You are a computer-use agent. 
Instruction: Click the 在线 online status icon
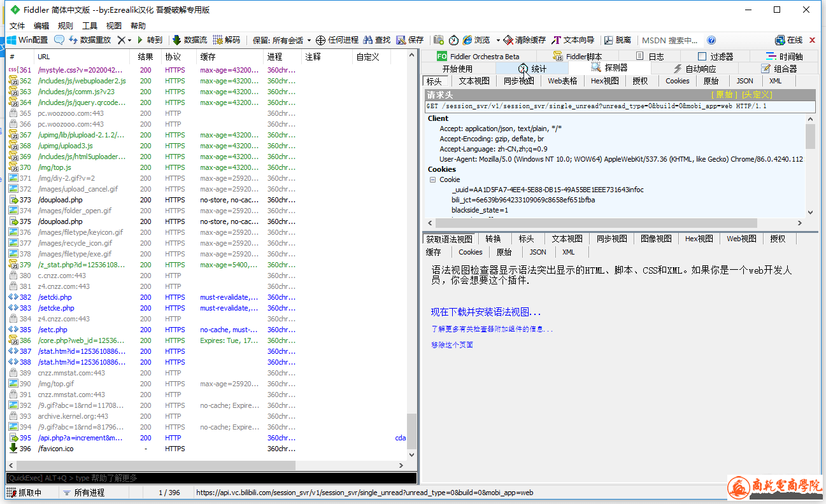(788, 40)
